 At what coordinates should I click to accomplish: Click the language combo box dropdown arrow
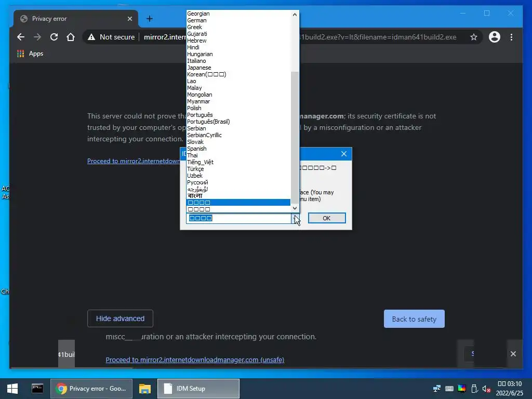295,218
